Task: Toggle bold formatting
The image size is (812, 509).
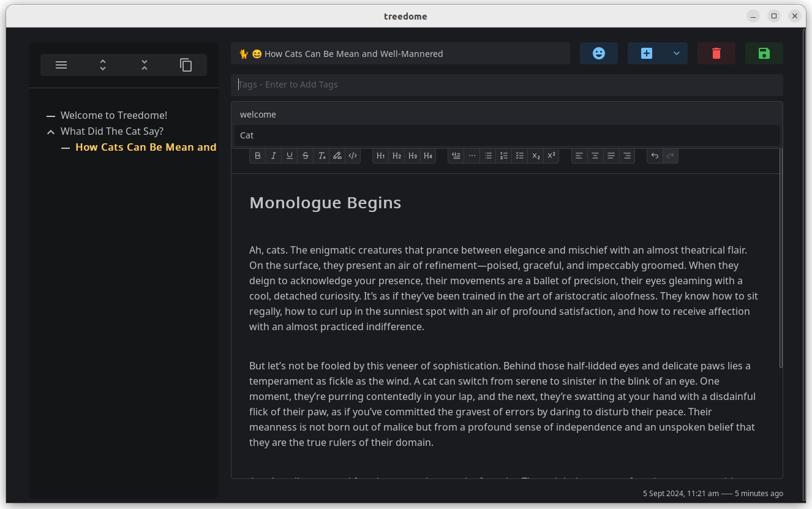Action: [258, 156]
